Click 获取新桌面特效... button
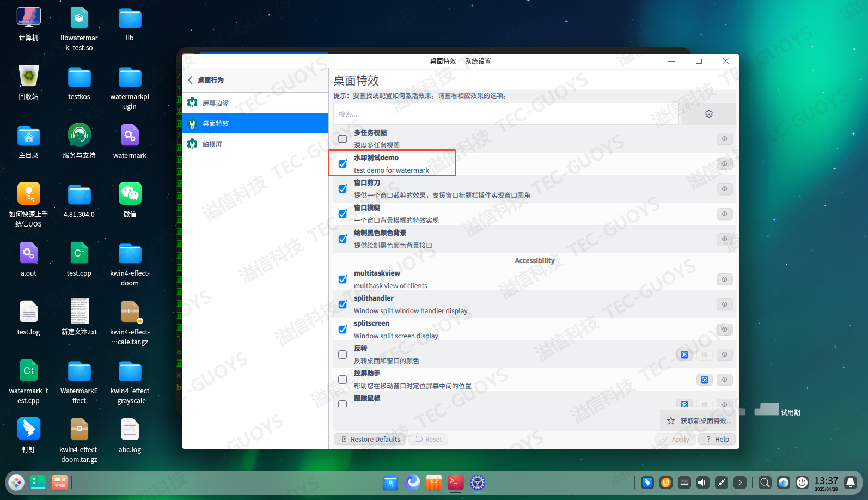Viewport: 868px width, 500px height. click(699, 420)
